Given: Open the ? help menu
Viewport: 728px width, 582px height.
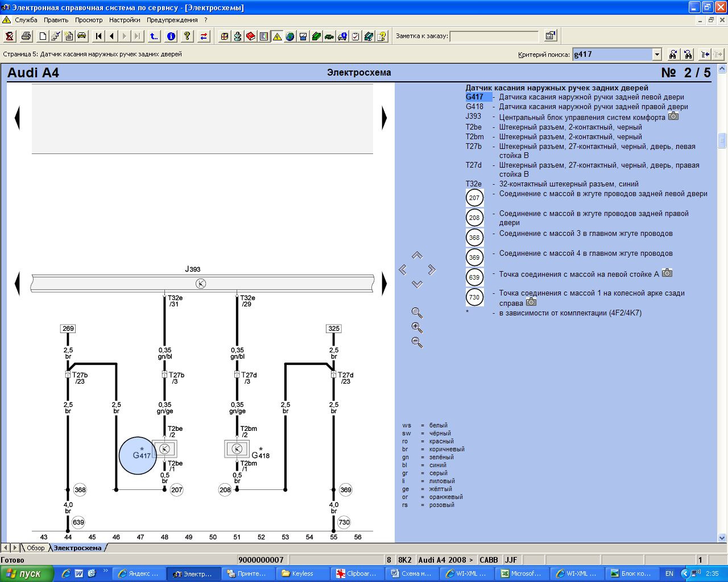Looking at the screenshot, I should 206,20.
